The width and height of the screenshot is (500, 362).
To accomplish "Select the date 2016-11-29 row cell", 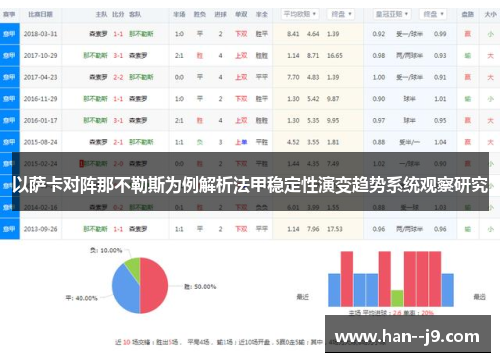I will [x=40, y=99].
